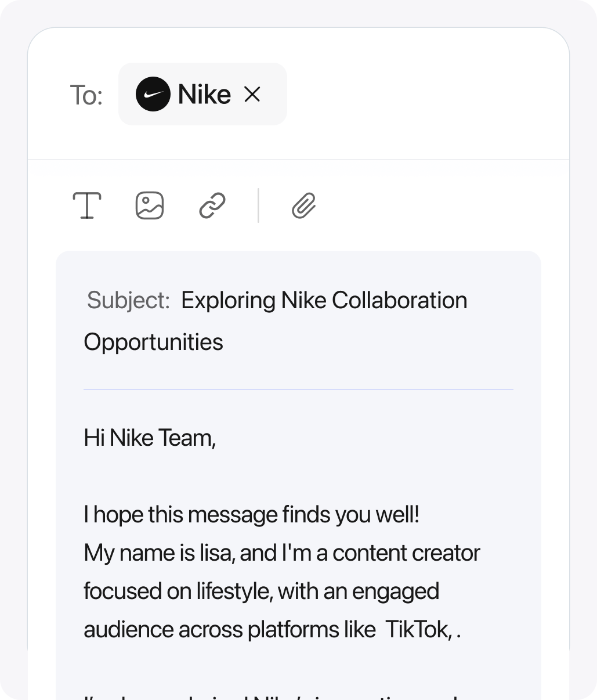This screenshot has height=700, width=597.
Task: Place cursor in "Exploring Nike Collaboration" subject text
Action: (324, 300)
